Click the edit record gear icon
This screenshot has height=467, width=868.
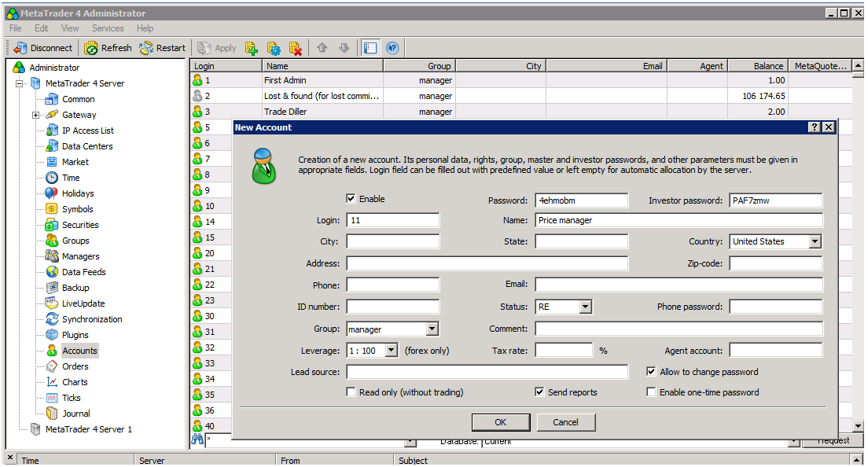(274, 48)
